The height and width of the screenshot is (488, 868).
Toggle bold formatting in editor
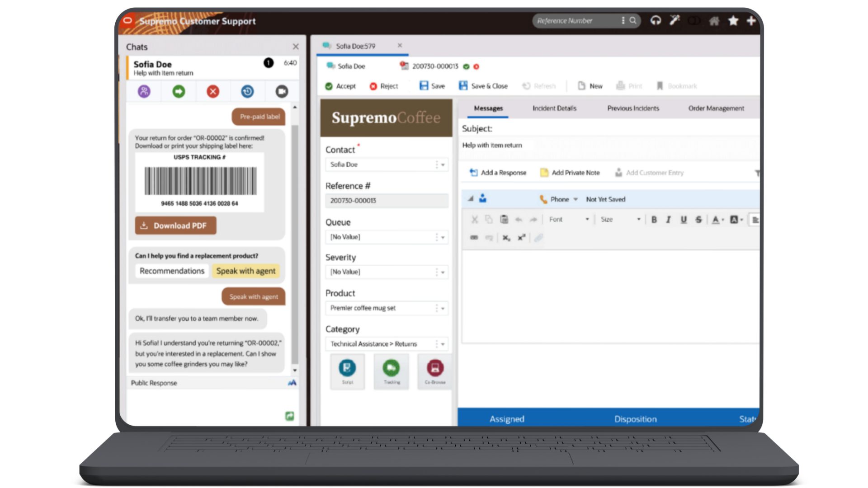coord(654,220)
